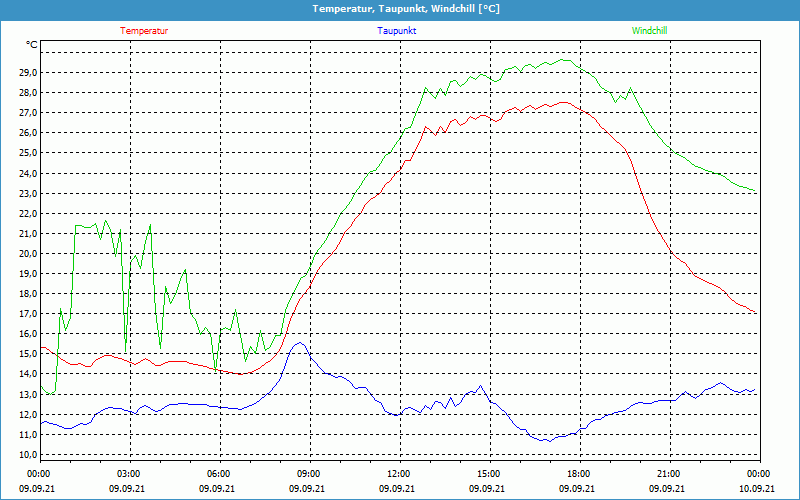Click the 11,0 y-axis value
The height and width of the screenshot is (500, 800).
coord(29,435)
